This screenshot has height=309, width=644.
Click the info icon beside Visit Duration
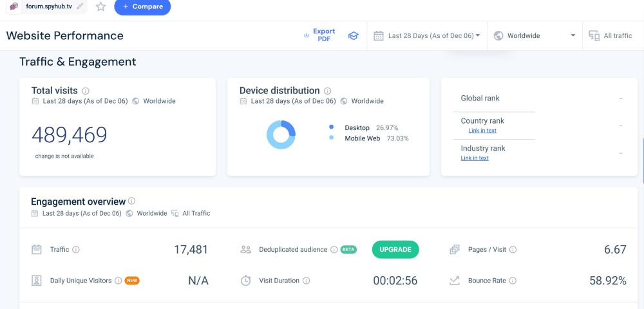306,281
